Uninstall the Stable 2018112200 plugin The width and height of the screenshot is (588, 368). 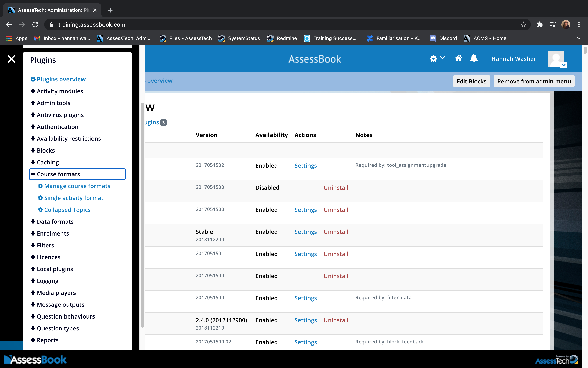(x=336, y=232)
